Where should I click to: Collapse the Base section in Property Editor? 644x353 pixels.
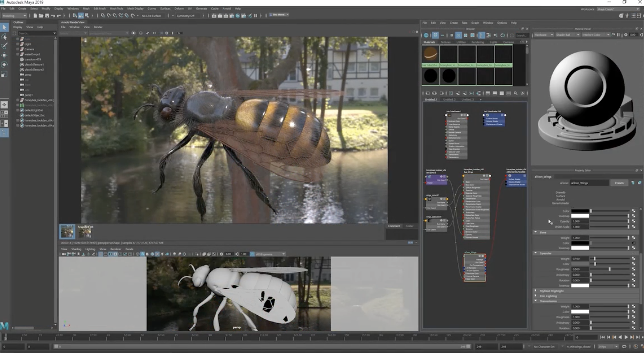click(x=536, y=232)
